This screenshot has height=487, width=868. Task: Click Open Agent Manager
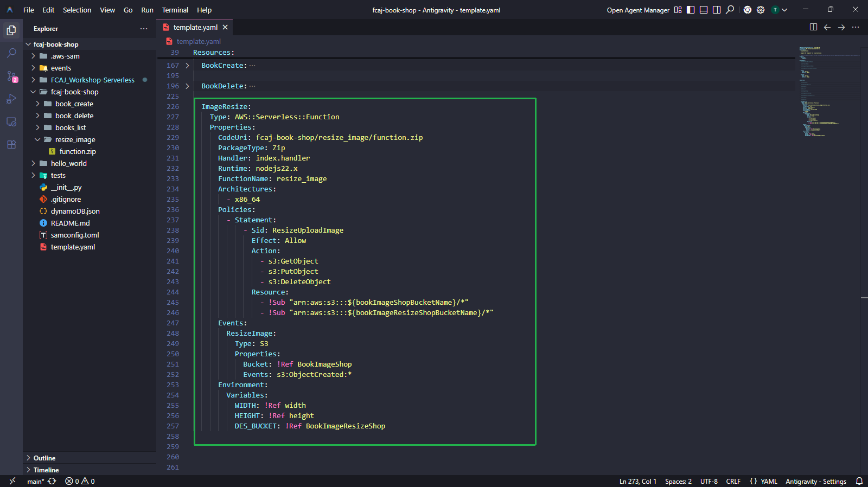638,10
